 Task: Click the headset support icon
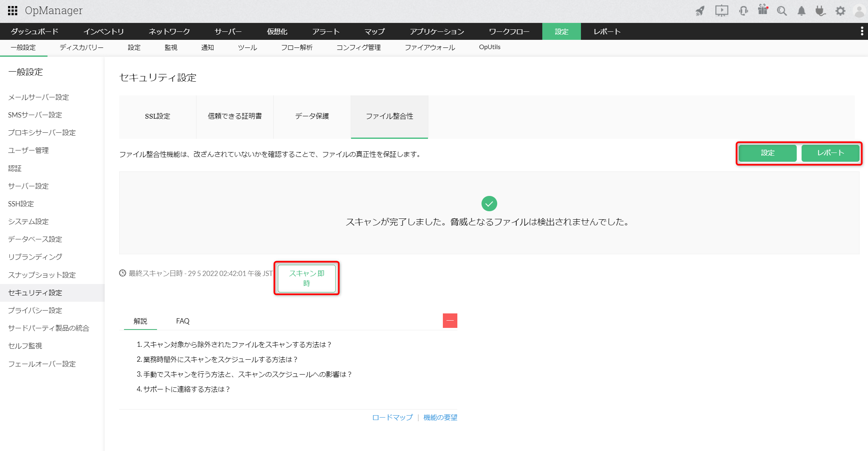[743, 11]
